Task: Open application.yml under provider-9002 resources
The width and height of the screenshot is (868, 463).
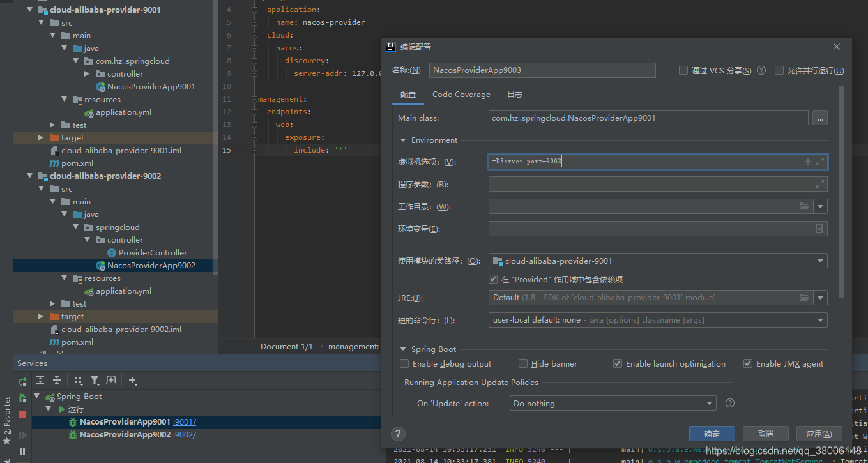Action: [x=123, y=291]
